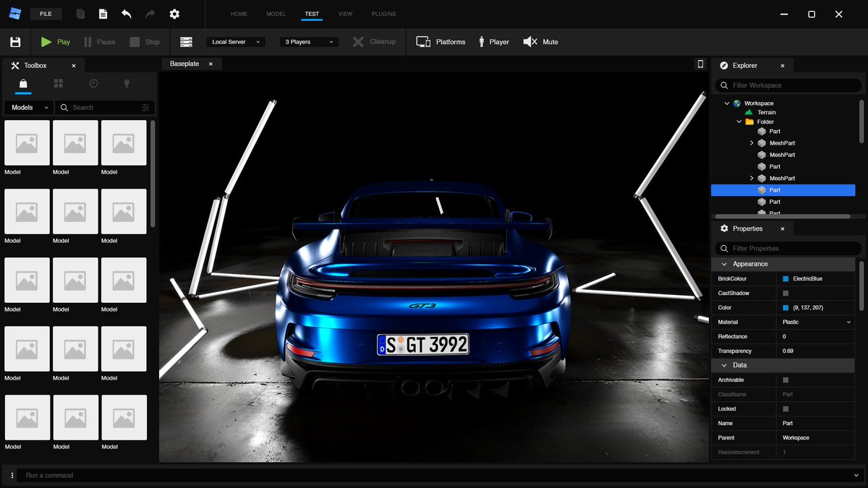Click the command bar options dots
The height and width of the screenshot is (488, 868).
click(x=12, y=475)
